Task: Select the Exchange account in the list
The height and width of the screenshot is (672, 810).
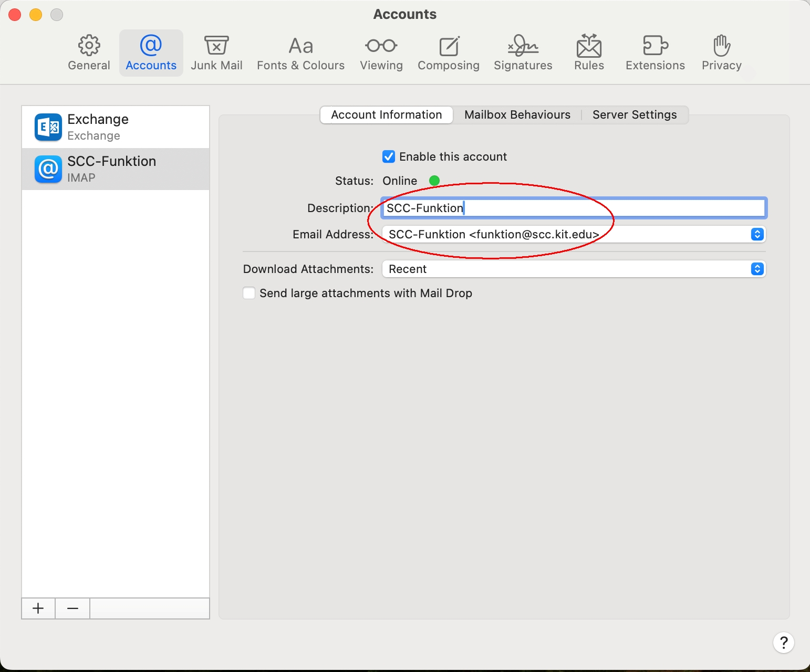Action: click(116, 127)
